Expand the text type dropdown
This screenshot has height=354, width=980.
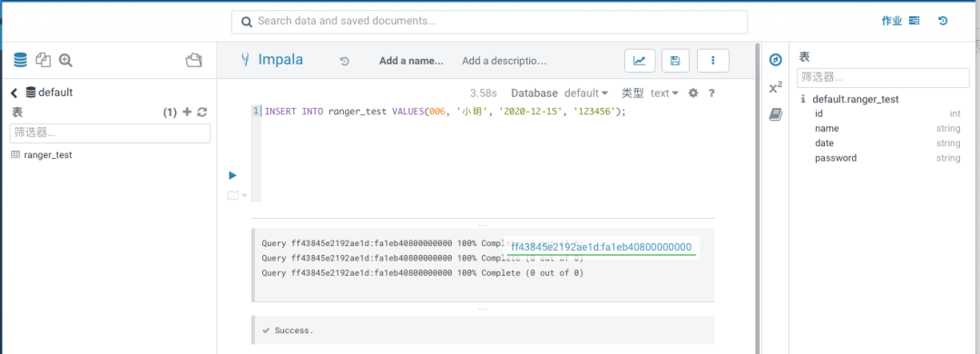[x=664, y=93]
